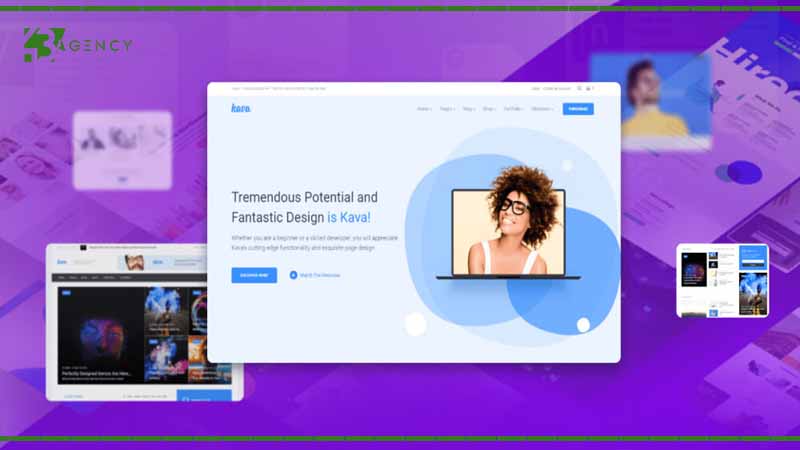Open the shopping cart icon in top bar
Image resolution: width=800 pixels, height=450 pixels.
(x=589, y=89)
